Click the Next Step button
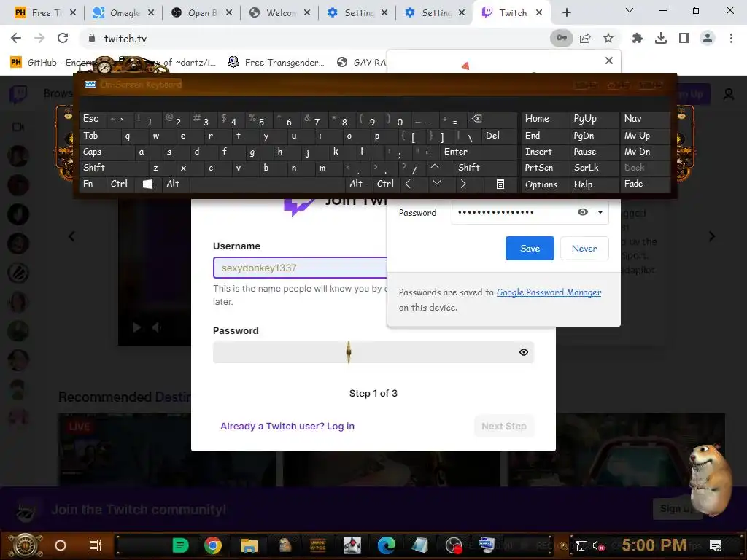 503,426
